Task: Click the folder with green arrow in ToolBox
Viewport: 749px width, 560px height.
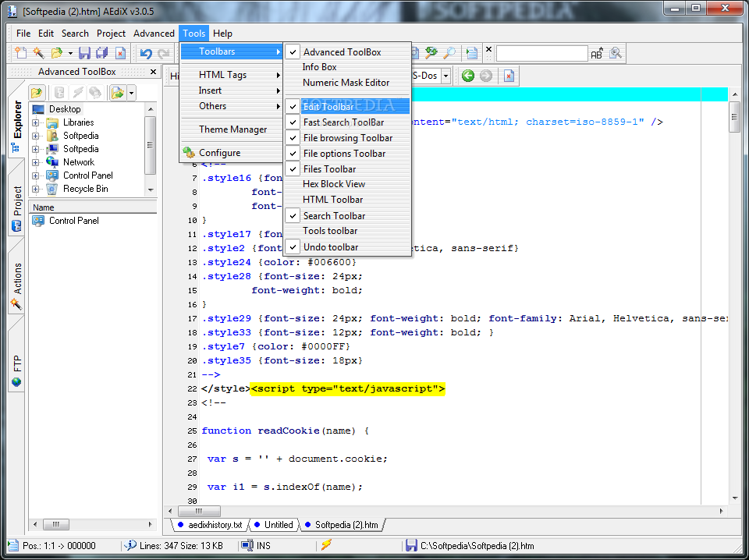Action: pos(117,92)
